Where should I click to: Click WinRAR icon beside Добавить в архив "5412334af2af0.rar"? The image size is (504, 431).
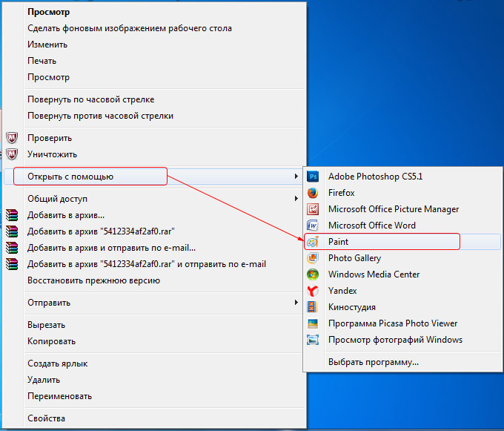[x=12, y=231]
